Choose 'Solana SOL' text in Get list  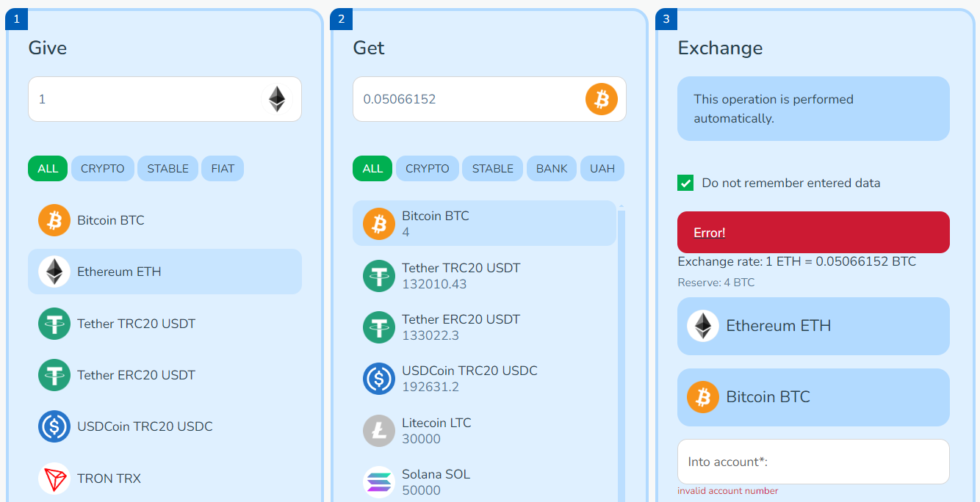pos(436,474)
